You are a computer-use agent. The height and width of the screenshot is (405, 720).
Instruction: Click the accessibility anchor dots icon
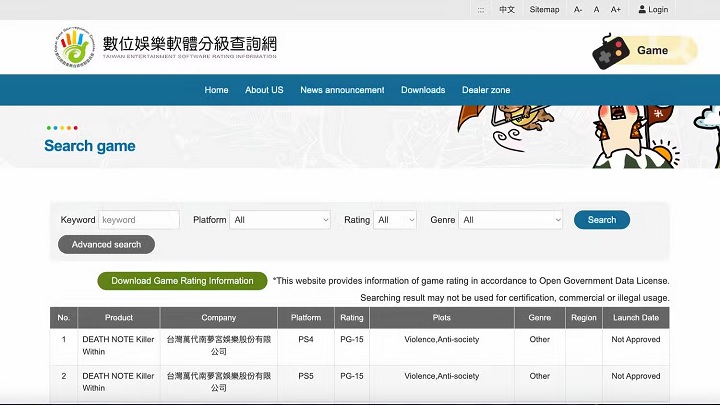click(481, 9)
